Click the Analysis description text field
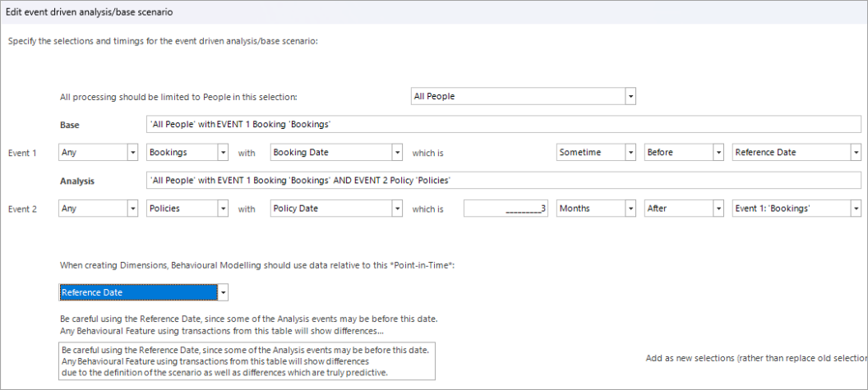This screenshot has width=868, height=390. click(501, 180)
